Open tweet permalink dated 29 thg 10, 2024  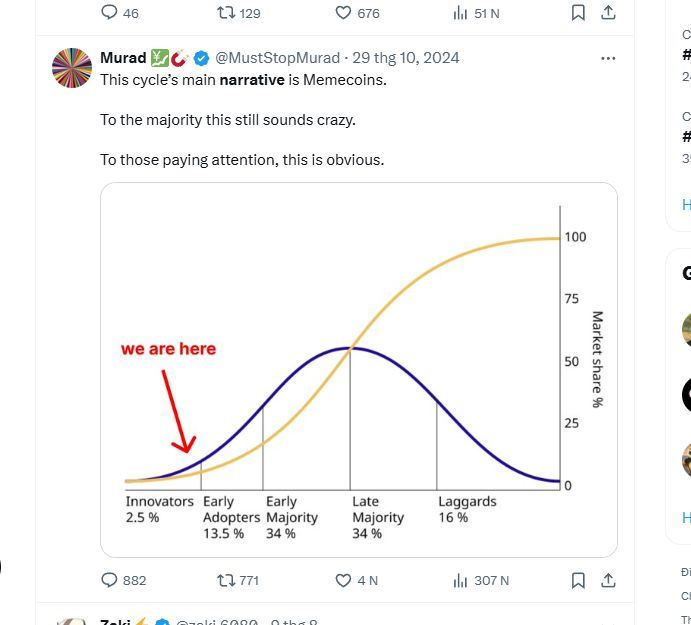tap(406, 58)
